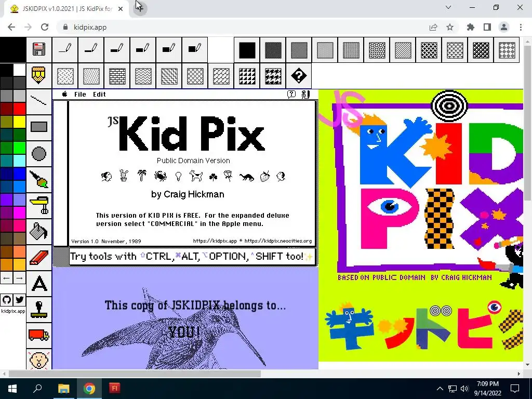Share this page from address bar
The height and width of the screenshot is (399, 532).
433,27
